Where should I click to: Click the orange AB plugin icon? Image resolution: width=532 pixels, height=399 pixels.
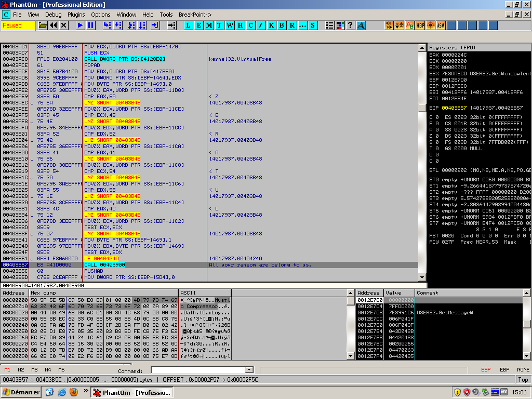[x=410, y=25]
